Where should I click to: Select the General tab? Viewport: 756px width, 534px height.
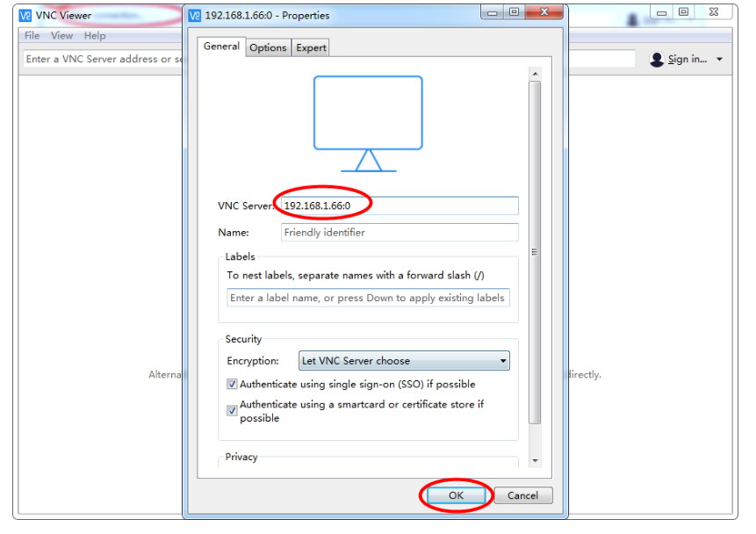[x=221, y=47]
